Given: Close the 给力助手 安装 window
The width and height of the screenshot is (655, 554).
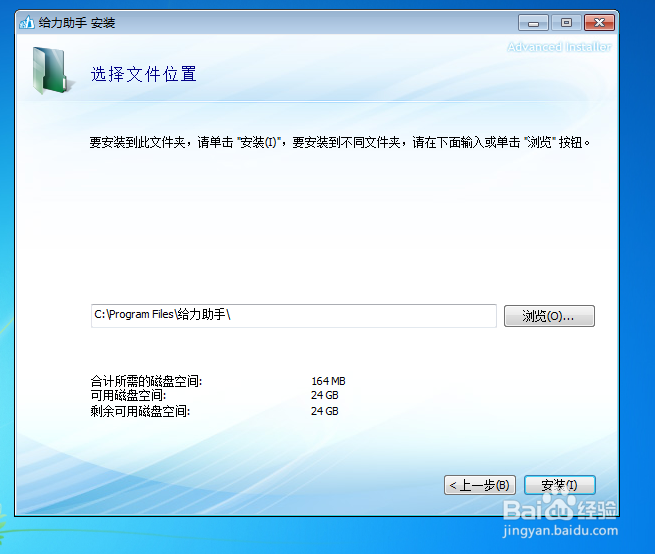Looking at the screenshot, I should [599, 23].
